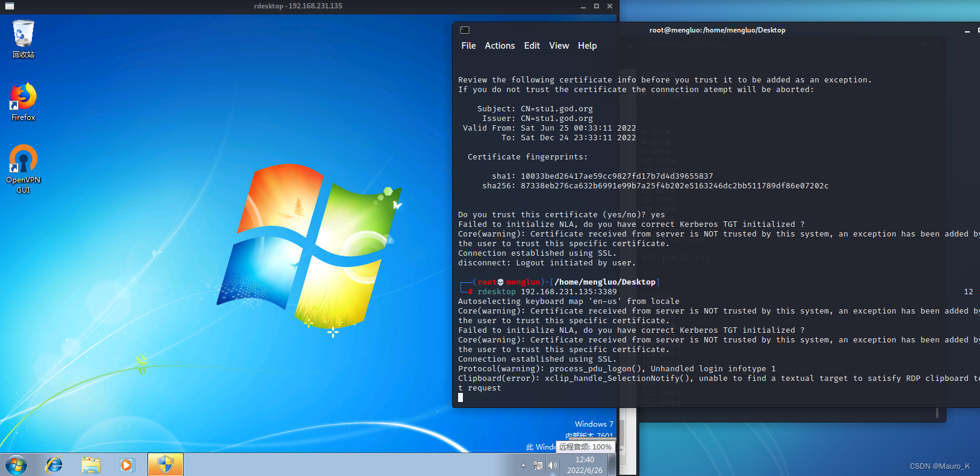This screenshot has height=476, width=980.
Task: Click 'Do you trust this certificate' line
Action: 562,215
